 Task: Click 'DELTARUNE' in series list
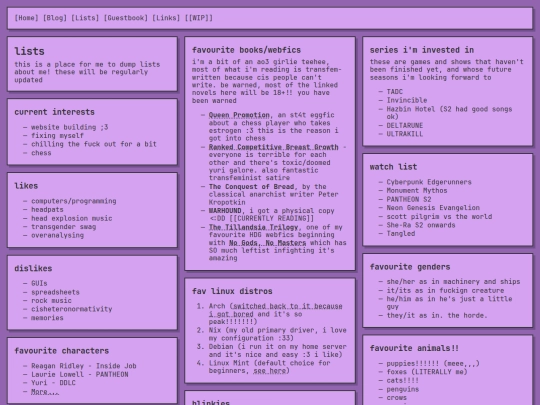405,126
